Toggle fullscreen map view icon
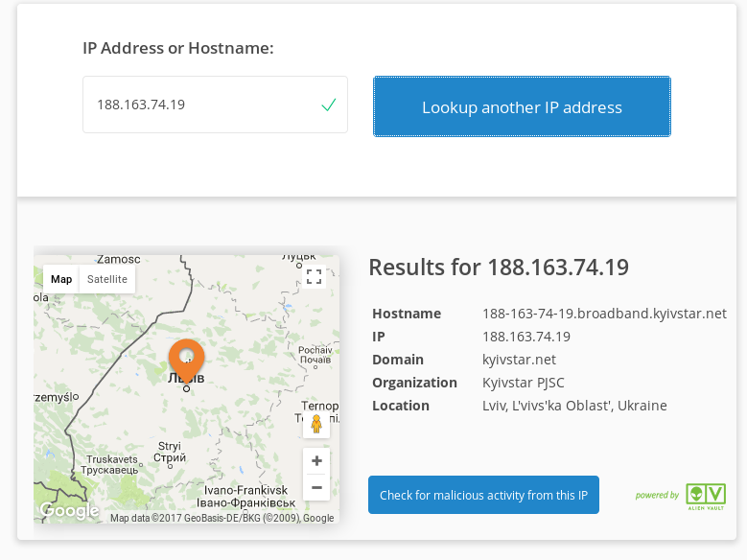Viewport: 747px width, 560px height. (x=314, y=276)
